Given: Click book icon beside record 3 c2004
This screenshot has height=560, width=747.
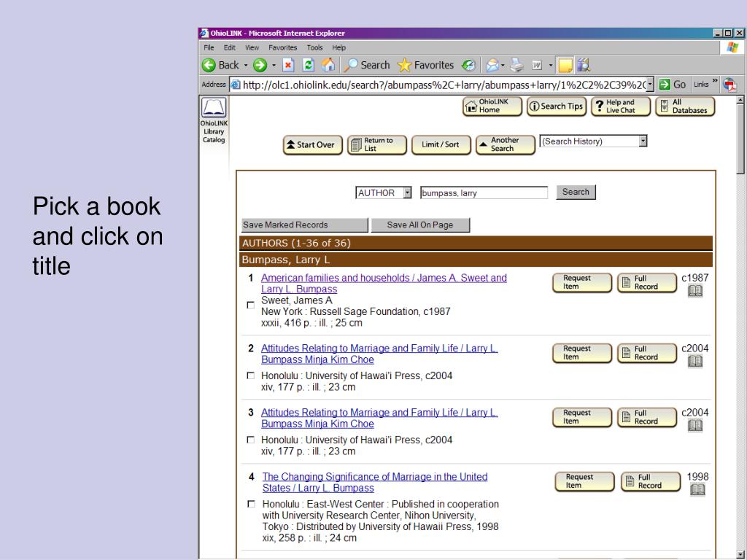Looking at the screenshot, I should pyautogui.click(x=695, y=426).
